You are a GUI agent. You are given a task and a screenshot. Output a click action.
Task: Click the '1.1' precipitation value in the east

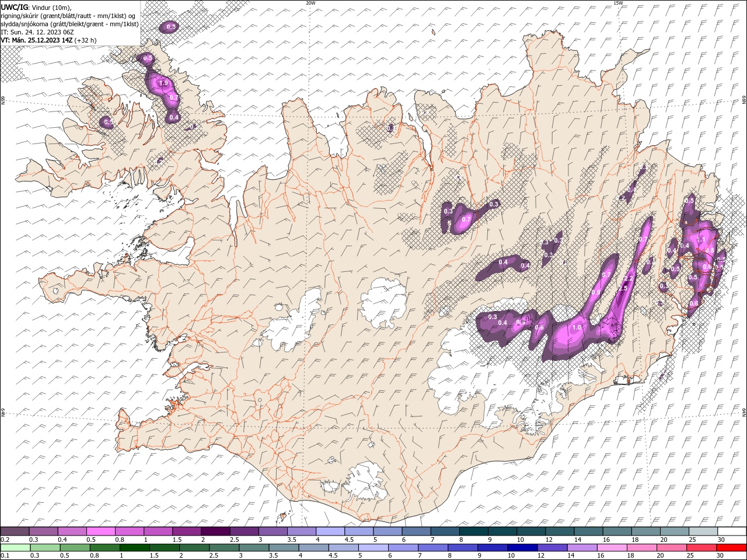701,239
